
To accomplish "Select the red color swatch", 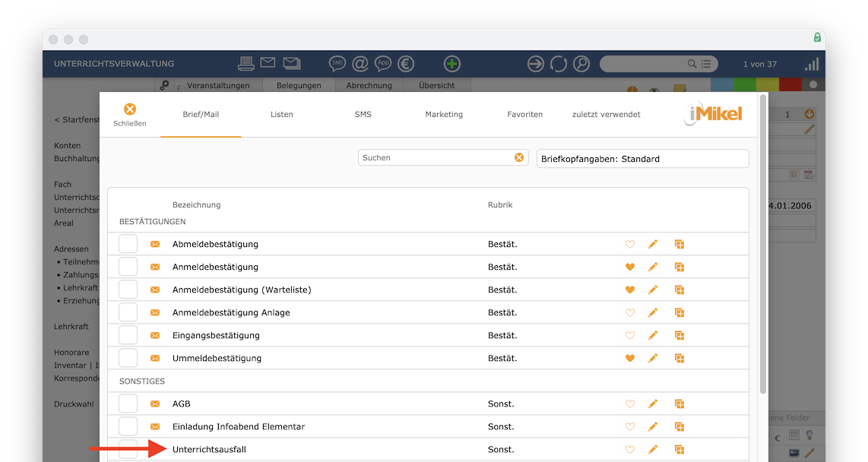I will click(x=790, y=84).
